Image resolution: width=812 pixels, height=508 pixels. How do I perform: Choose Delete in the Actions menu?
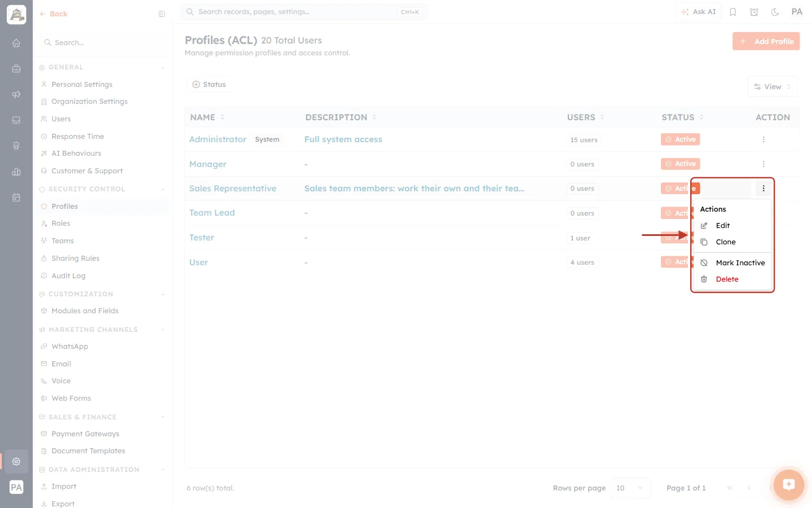(732, 279)
